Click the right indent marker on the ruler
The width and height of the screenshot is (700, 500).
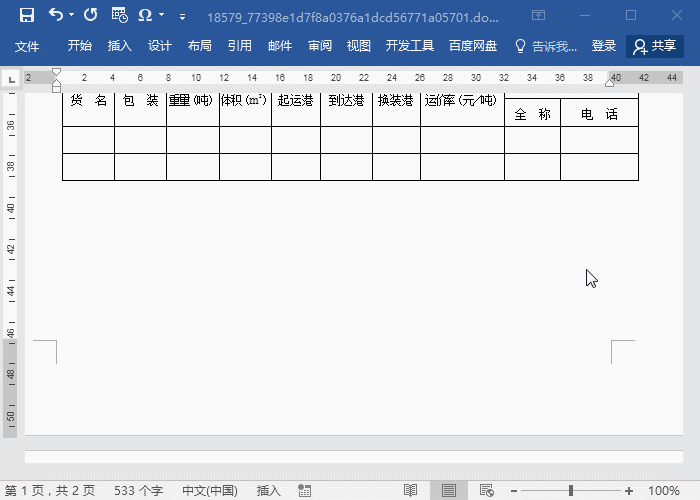tap(609, 83)
